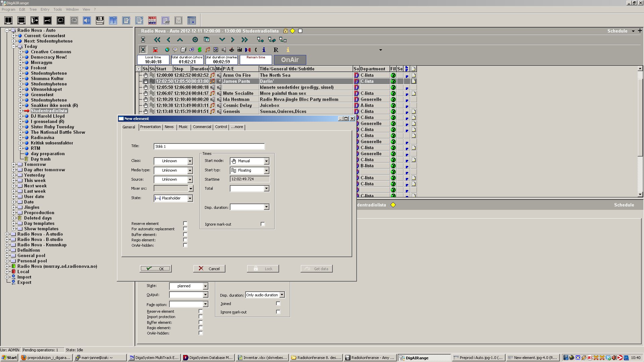Open the Tools menu
The height and width of the screenshot is (362, 644).
[58, 9]
